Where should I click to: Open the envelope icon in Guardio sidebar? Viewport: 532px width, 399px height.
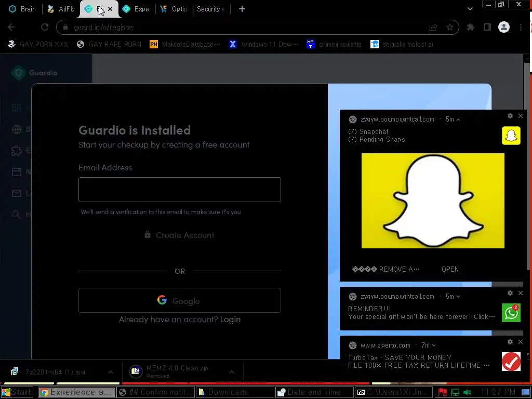pyautogui.click(x=16, y=193)
